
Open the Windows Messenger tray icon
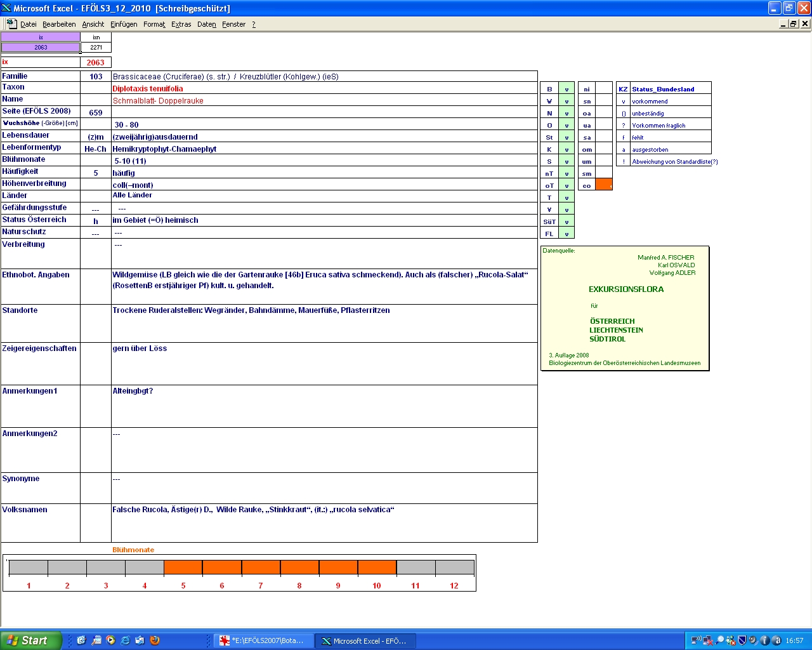[731, 640]
